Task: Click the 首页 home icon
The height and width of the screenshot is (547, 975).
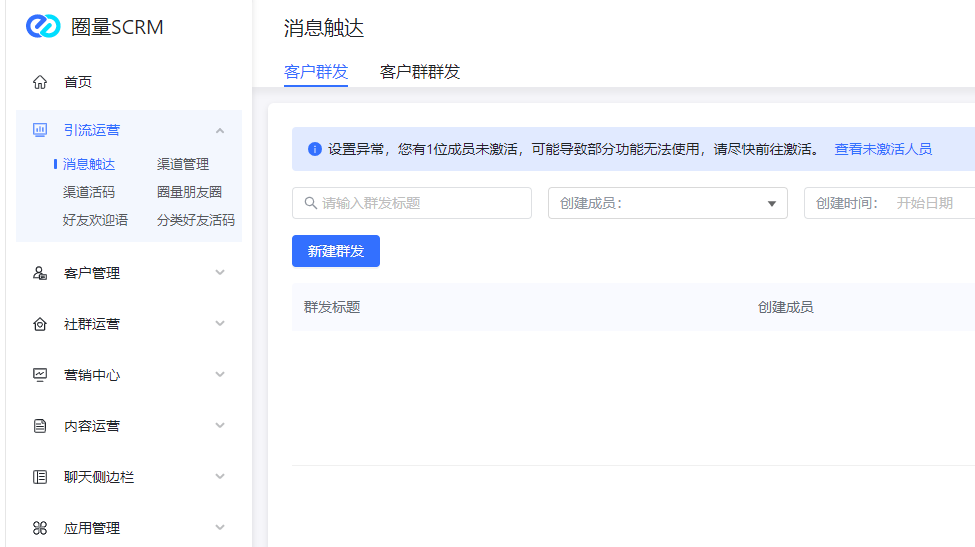Action: tap(40, 82)
